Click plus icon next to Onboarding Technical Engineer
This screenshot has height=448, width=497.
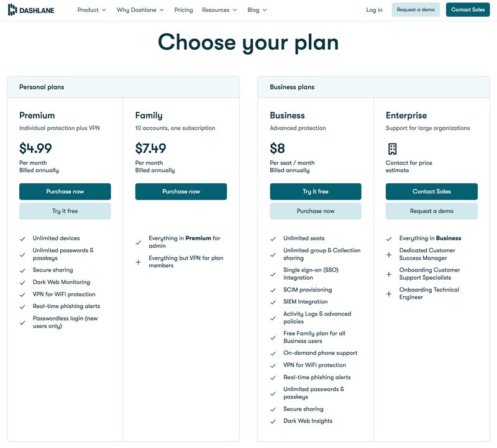pyautogui.click(x=389, y=294)
